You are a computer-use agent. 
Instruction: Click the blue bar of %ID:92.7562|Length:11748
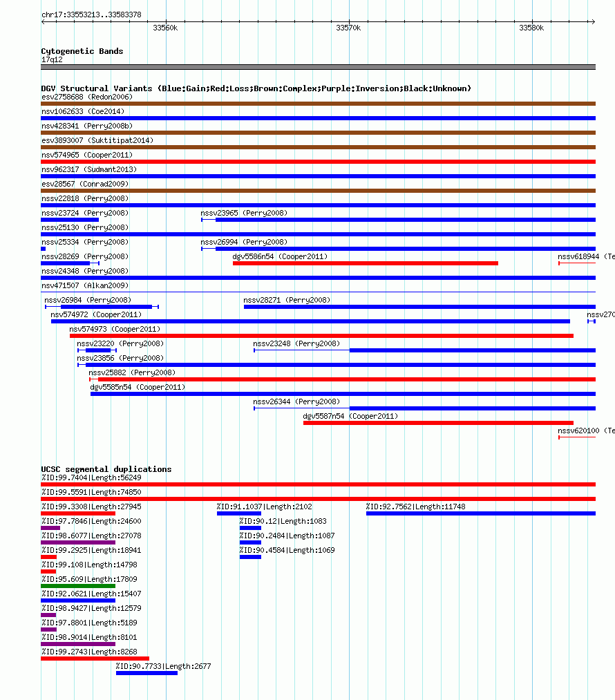481,513
